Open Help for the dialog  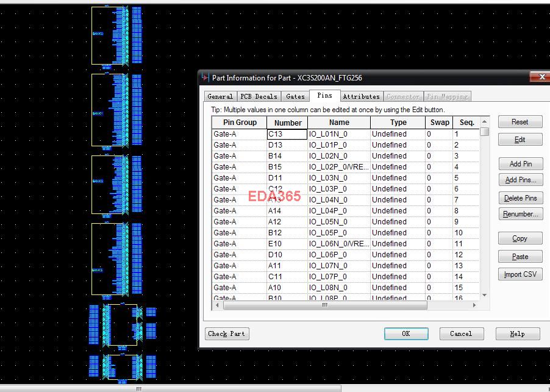coord(518,334)
